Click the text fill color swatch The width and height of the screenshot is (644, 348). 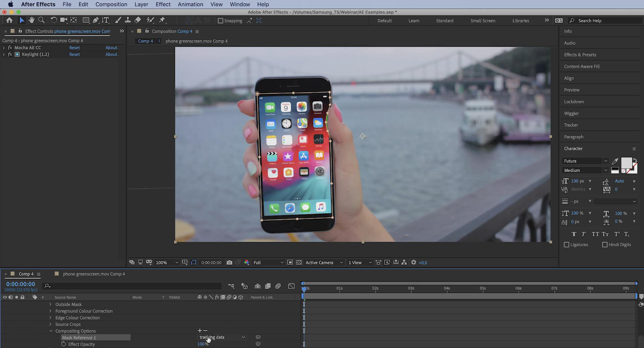point(626,163)
